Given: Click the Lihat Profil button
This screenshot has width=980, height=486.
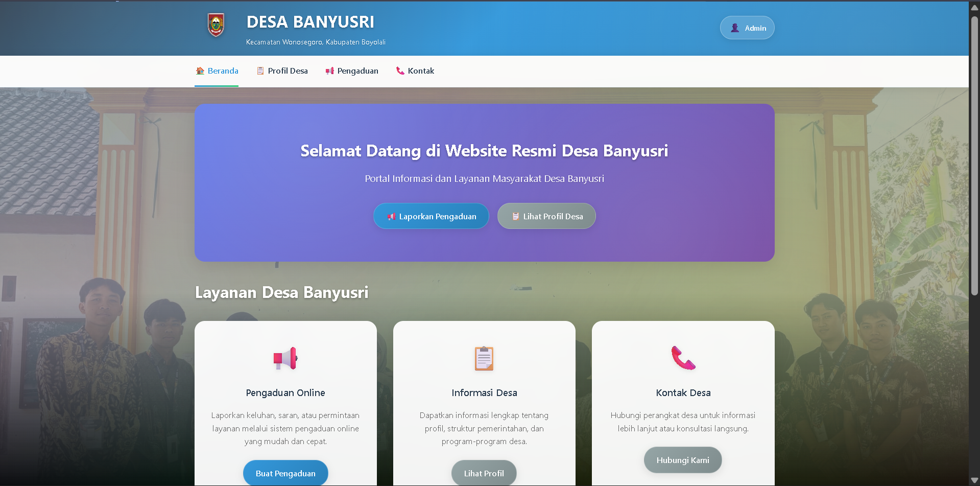Looking at the screenshot, I should (484, 473).
